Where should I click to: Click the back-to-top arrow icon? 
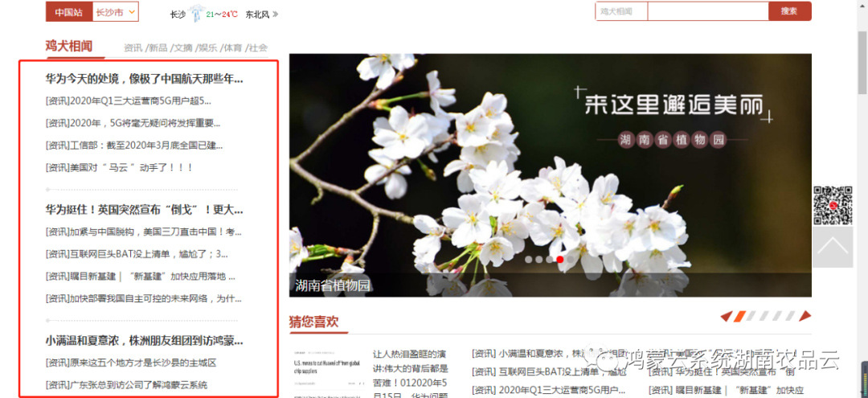pyautogui.click(x=832, y=248)
